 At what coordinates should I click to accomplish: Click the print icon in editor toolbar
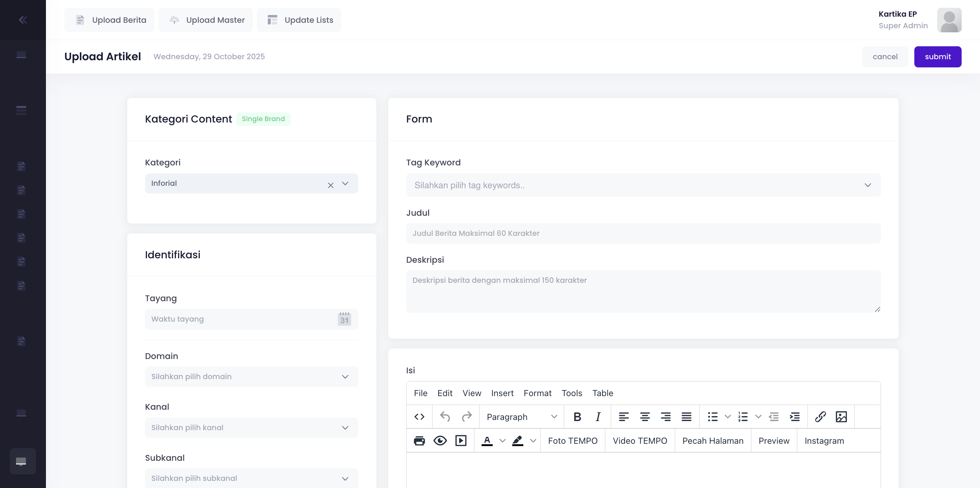click(x=419, y=441)
